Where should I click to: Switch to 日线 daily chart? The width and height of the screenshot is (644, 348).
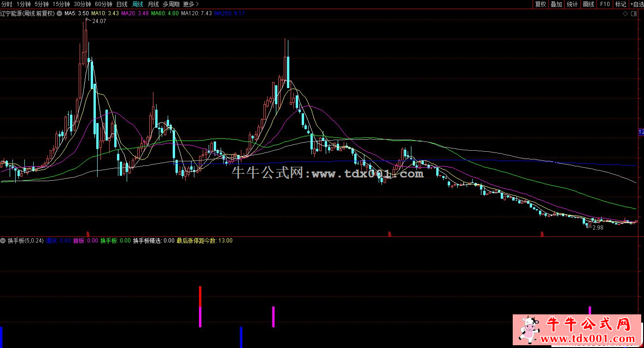pyautogui.click(x=122, y=4)
